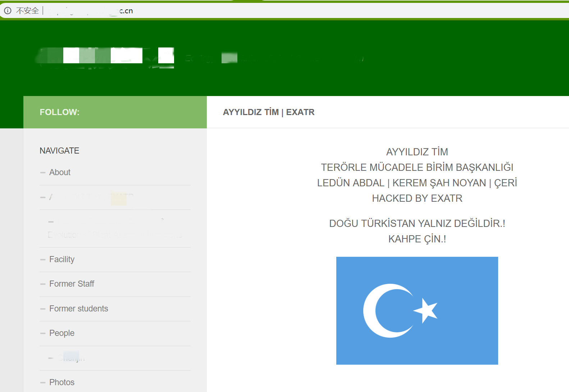This screenshot has width=569, height=392.
Task: Click the 'AYYILDIZ TİM' line in page body
Action: tap(417, 152)
